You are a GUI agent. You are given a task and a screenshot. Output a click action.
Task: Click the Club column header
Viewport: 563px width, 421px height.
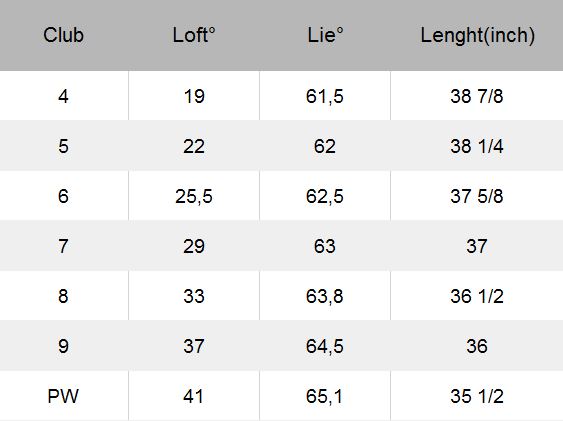(64, 35)
